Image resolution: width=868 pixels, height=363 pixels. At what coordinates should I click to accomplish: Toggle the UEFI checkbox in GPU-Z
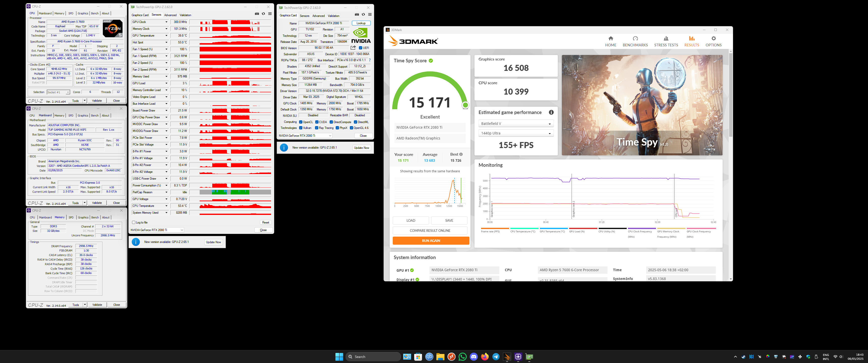coord(360,48)
